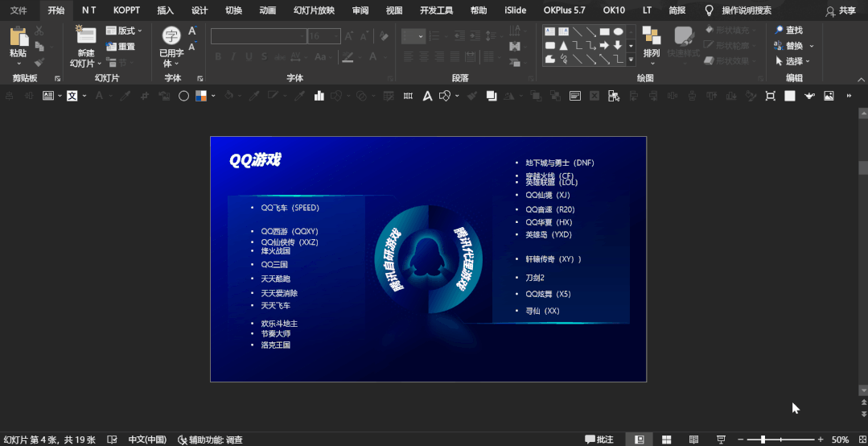Open the Replace (替换) dropdown arrow
This screenshot has height=446, width=868.
(812, 46)
